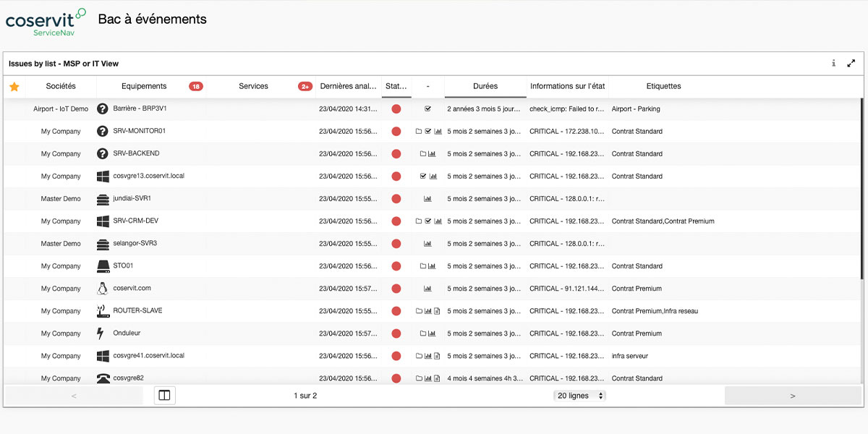Click the lightning bolt icon for Onduleur
Image resolution: width=868 pixels, height=434 pixels.
(x=101, y=333)
